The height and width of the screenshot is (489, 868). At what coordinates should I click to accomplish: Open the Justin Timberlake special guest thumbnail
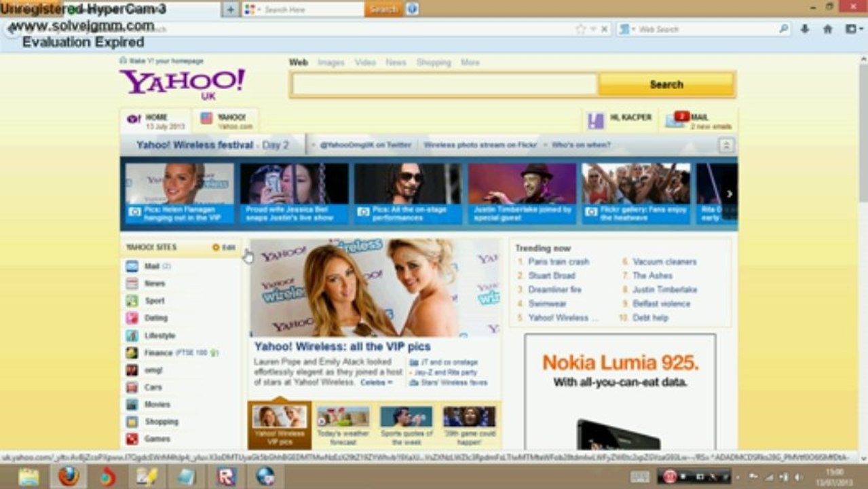(x=522, y=194)
